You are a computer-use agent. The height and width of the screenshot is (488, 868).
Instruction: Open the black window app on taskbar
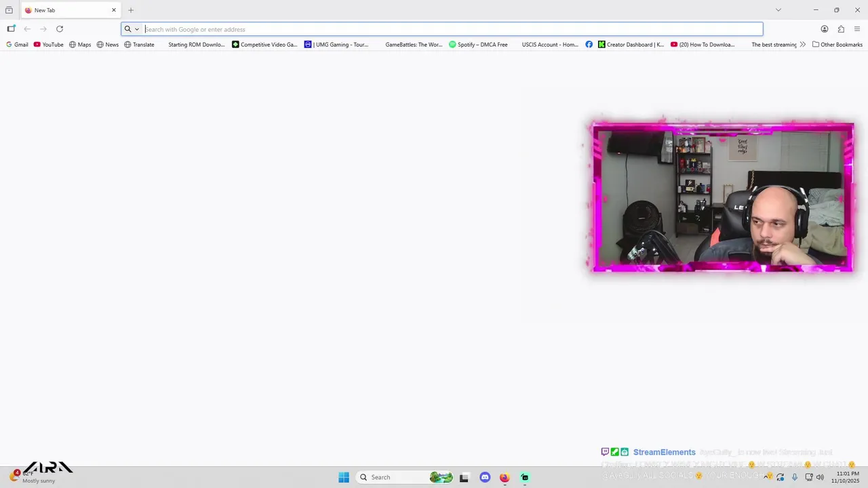click(464, 477)
